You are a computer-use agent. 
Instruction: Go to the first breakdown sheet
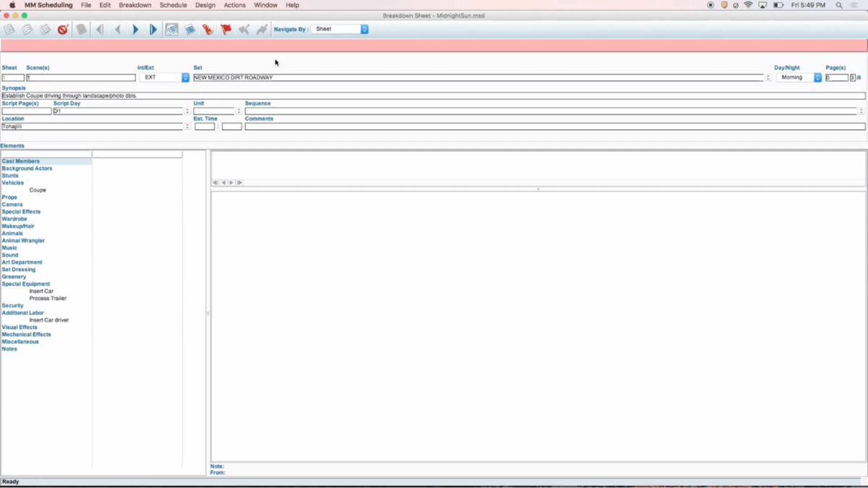pyautogui.click(x=100, y=30)
